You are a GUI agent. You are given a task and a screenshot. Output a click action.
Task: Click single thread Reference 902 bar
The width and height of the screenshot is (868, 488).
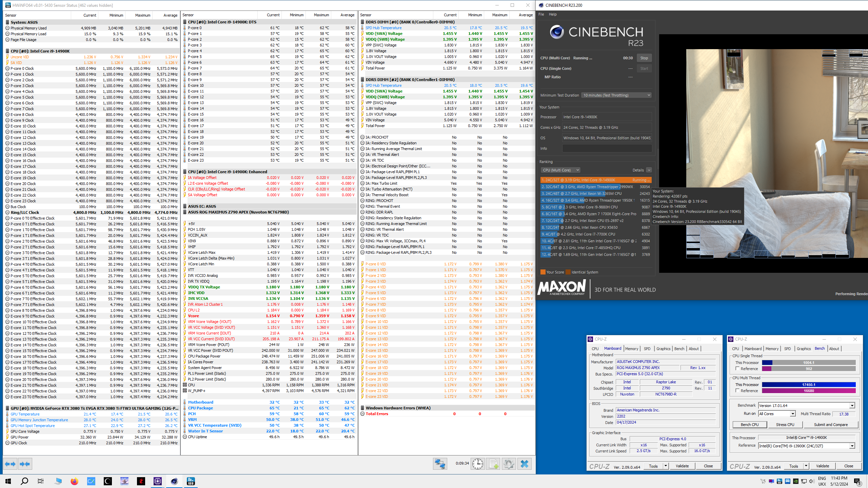pyautogui.click(x=809, y=369)
